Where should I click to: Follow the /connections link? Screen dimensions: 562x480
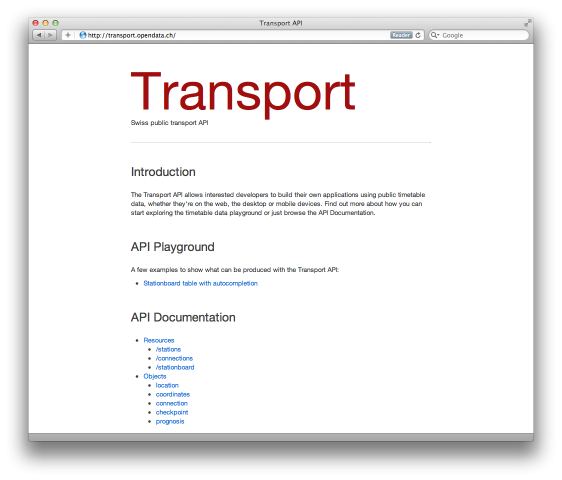(174, 358)
